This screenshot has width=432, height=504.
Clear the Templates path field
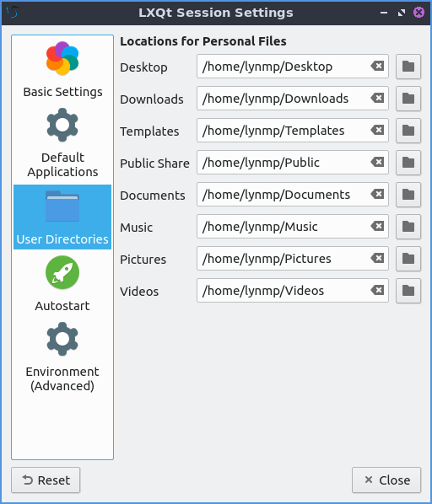click(x=377, y=130)
